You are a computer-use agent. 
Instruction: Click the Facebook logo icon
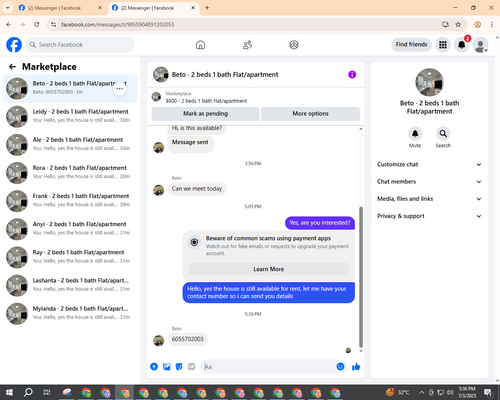(x=14, y=45)
